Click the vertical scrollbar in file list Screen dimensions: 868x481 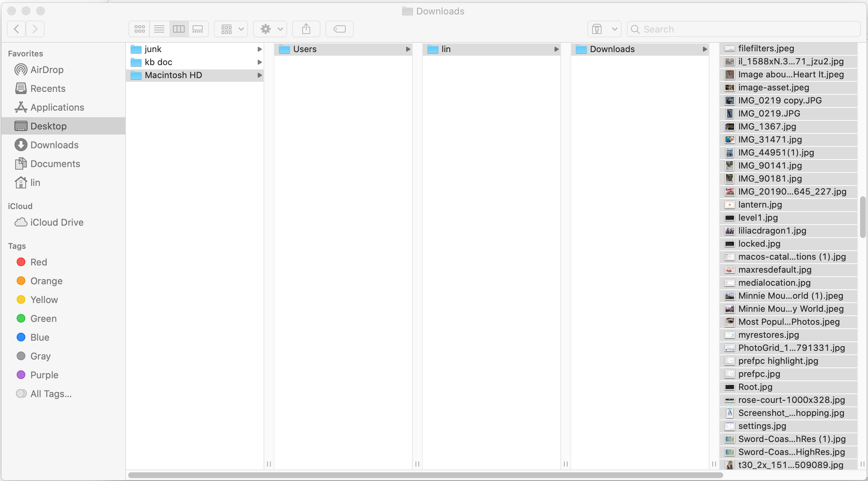coord(863,217)
